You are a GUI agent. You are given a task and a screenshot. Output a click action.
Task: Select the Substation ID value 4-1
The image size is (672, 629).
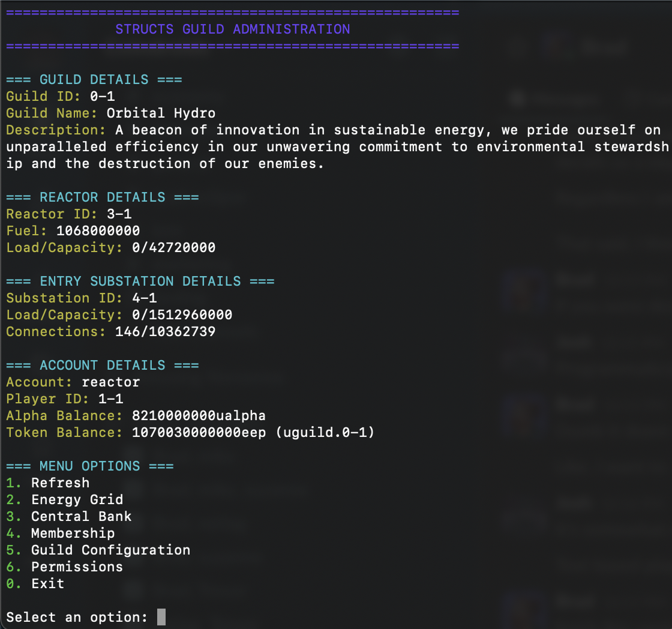click(145, 298)
